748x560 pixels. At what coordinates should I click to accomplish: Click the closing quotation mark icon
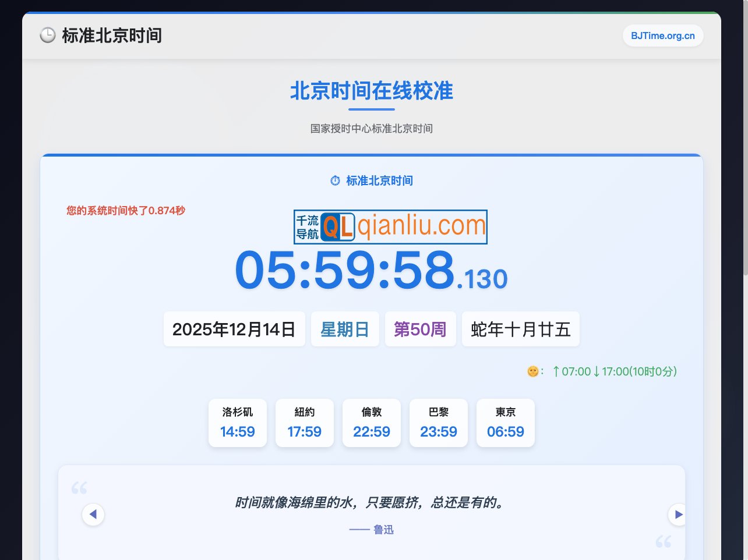(x=662, y=541)
